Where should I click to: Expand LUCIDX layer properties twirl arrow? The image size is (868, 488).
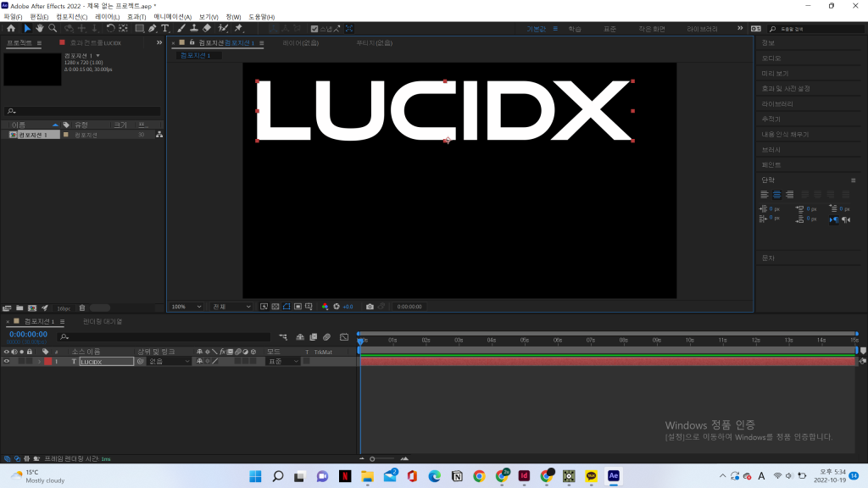pos(39,361)
